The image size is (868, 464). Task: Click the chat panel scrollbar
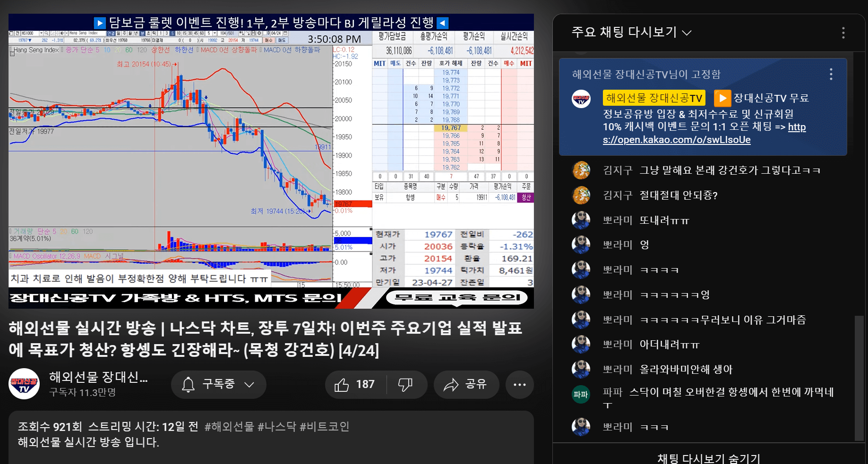[859, 378]
